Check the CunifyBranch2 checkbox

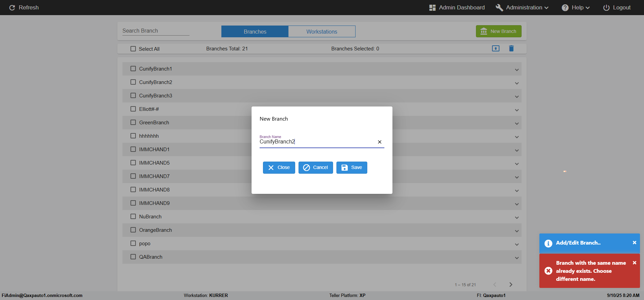(133, 82)
